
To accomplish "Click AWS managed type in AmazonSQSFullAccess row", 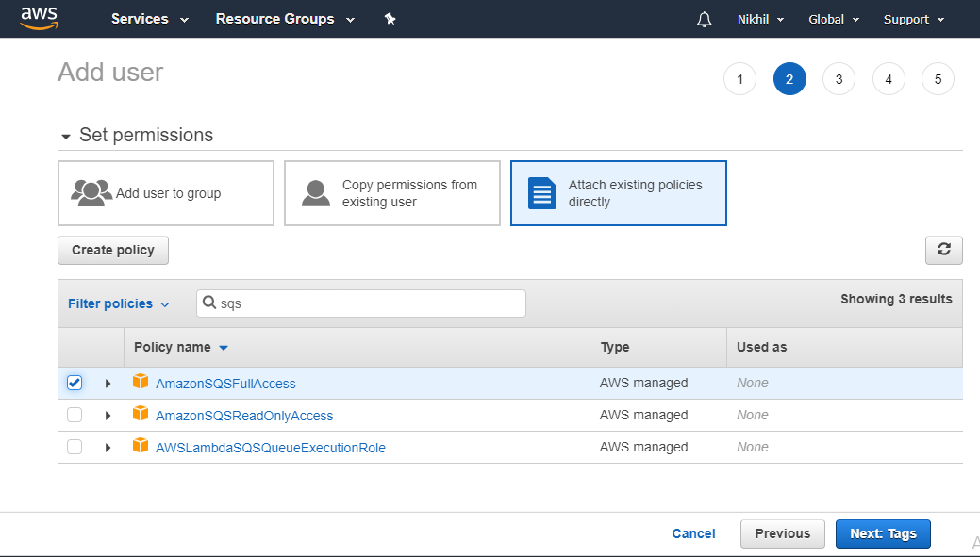I will tap(644, 383).
